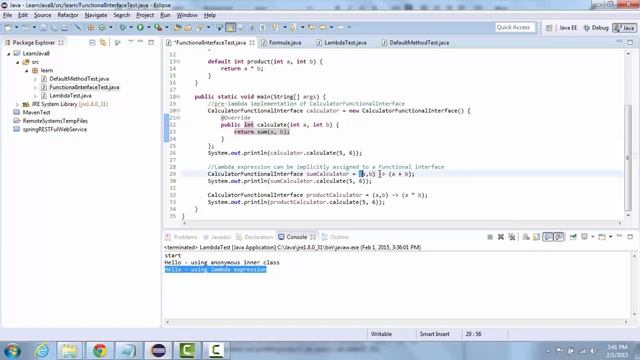Collapse the learn package node
Screen dimensions: 640x360
click(x=27, y=71)
